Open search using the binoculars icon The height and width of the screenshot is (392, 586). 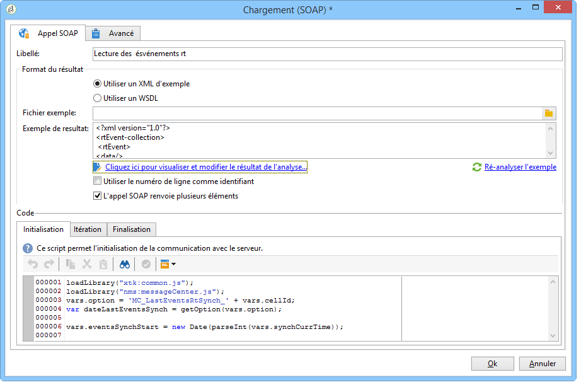pyautogui.click(x=125, y=264)
